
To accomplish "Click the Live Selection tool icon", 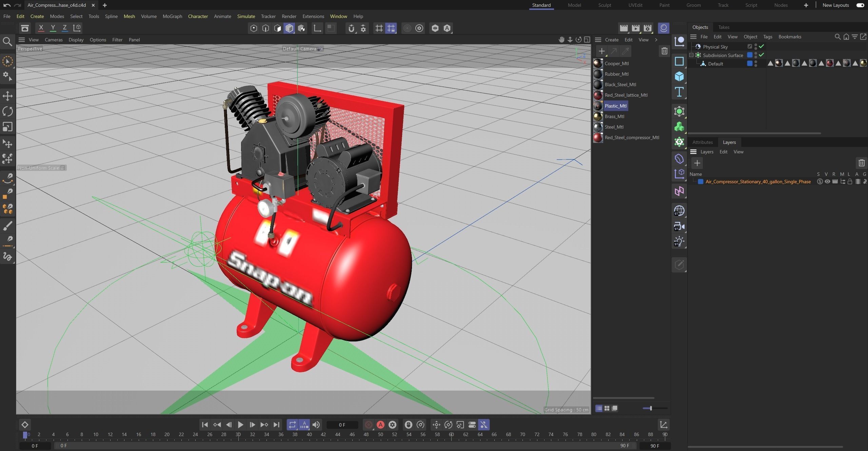I will pos(7,61).
